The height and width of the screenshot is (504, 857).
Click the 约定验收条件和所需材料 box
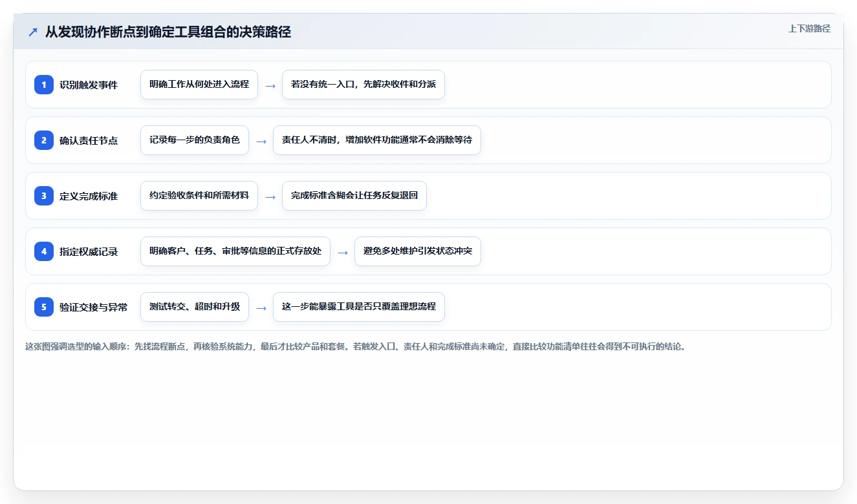click(199, 196)
